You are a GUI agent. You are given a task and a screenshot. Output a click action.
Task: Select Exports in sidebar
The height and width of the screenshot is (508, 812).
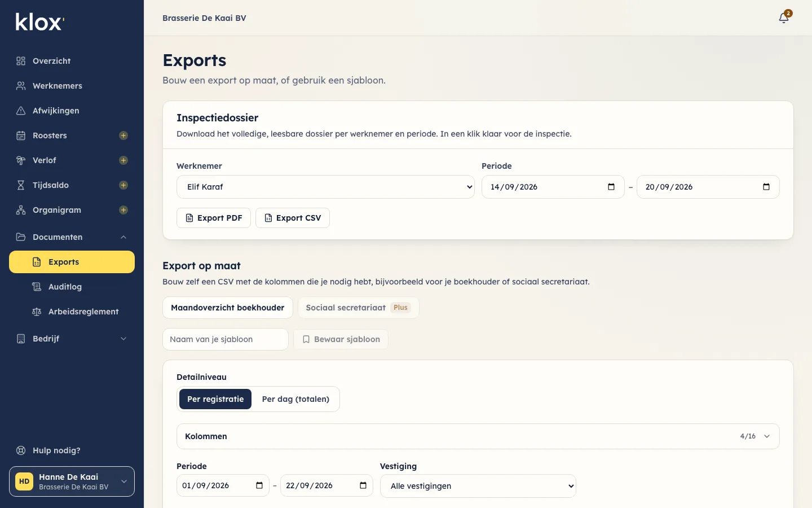coord(72,262)
